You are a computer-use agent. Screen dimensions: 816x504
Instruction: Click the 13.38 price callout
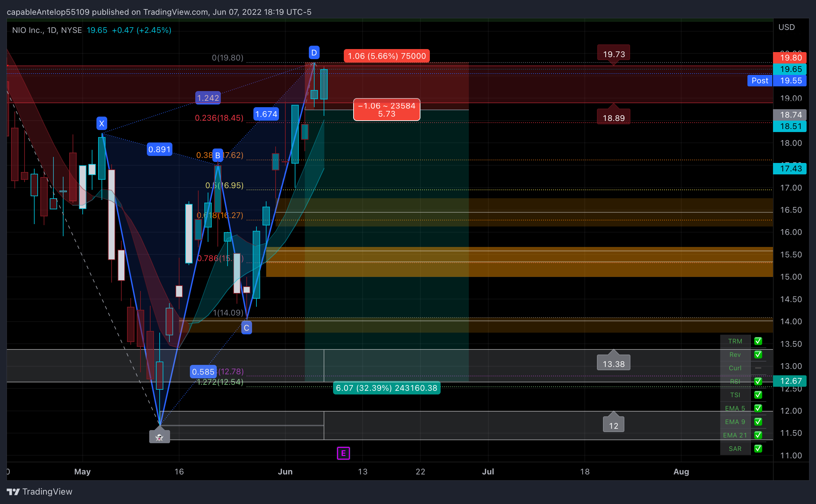(x=614, y=362)
